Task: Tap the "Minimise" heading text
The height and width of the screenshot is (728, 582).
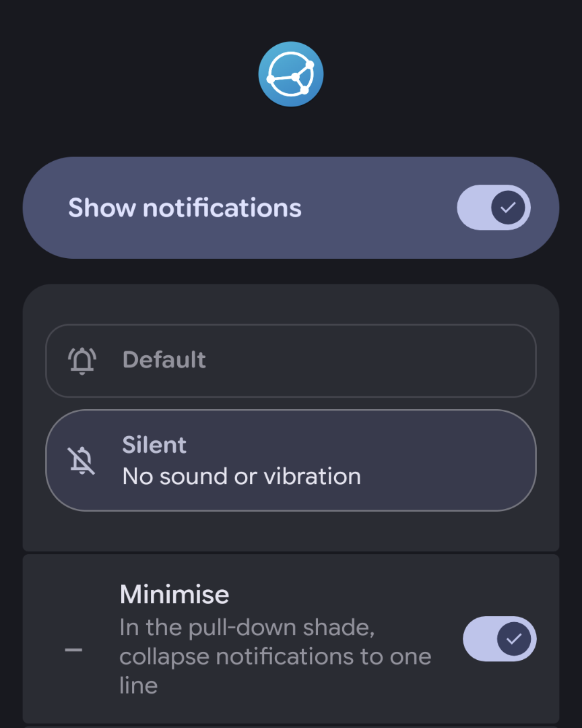Action: click(x=174, y=595)
